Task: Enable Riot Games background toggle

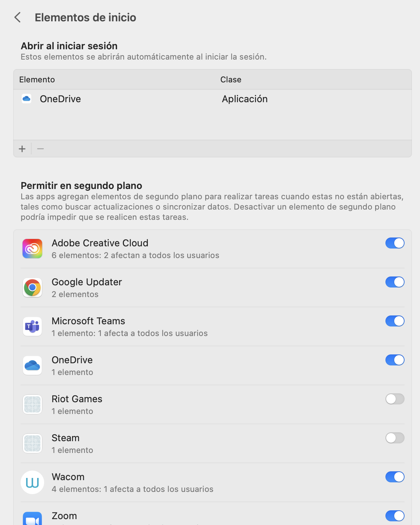Action: (395, 399)
